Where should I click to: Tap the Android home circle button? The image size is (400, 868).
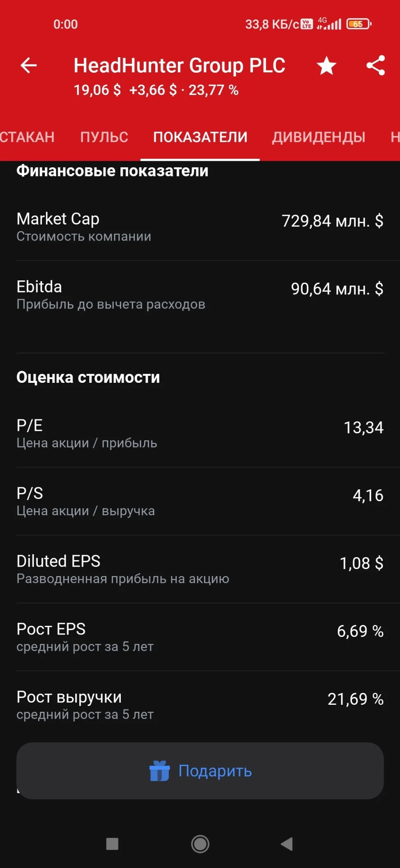tap(200, 844)
